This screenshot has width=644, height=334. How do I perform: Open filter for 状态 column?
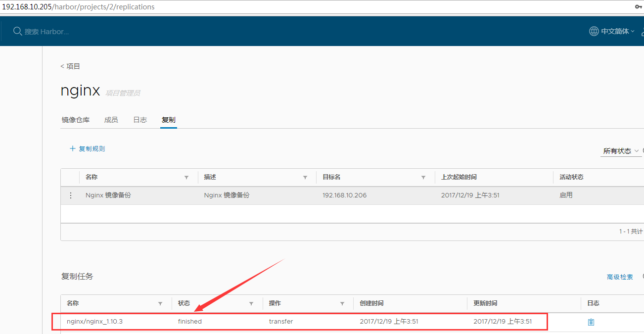(251, 303)
